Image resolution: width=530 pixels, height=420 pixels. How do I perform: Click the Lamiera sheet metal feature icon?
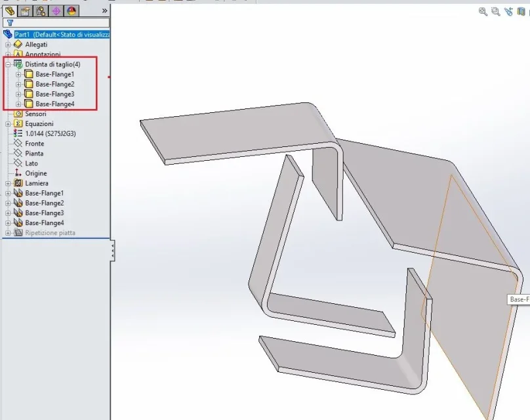[18, 183]
